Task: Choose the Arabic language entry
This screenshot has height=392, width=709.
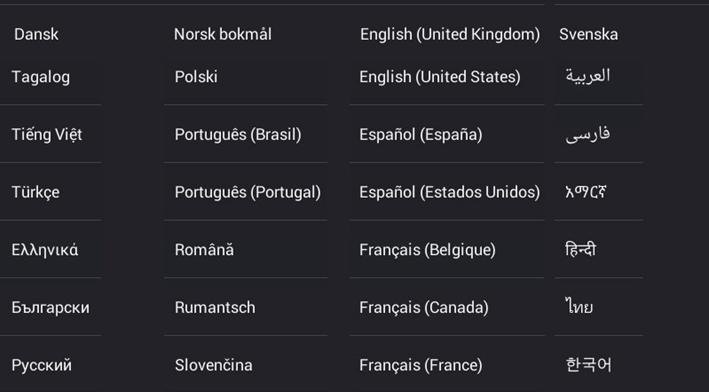Action: pyautogui.click(x=588, y=76)
